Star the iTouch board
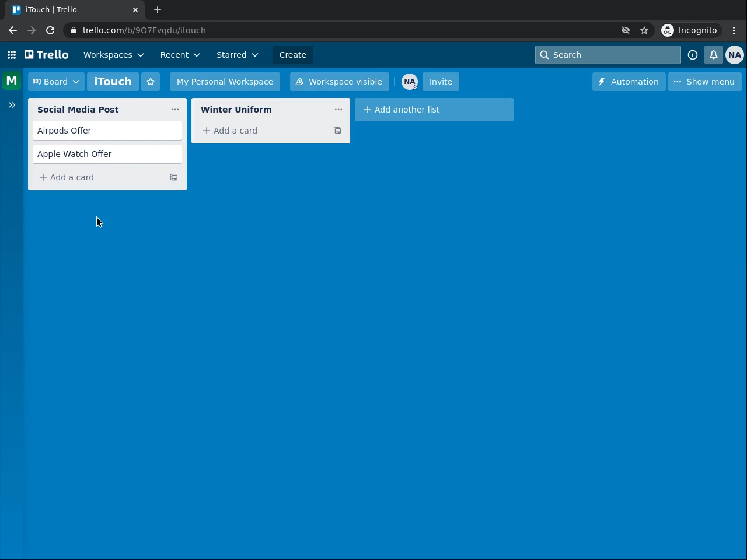This screenshot has width=747, height=560. click(151, 82)
